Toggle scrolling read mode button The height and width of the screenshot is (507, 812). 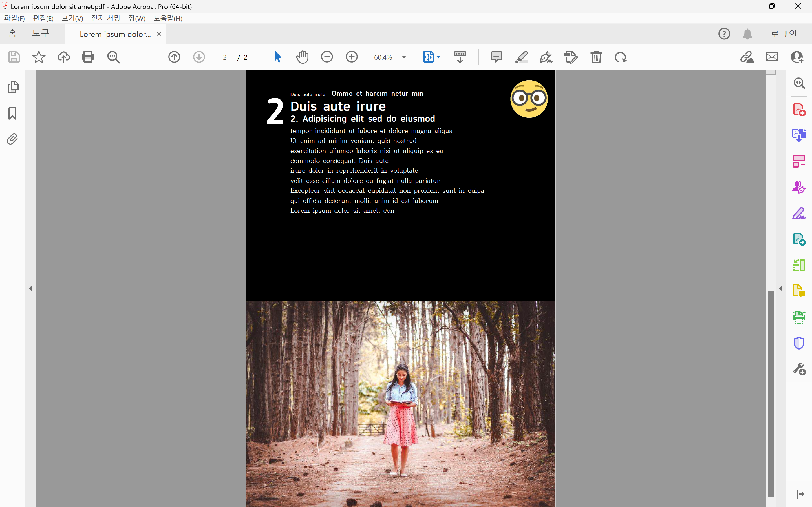pyautogui.click(x=460, y=57)
